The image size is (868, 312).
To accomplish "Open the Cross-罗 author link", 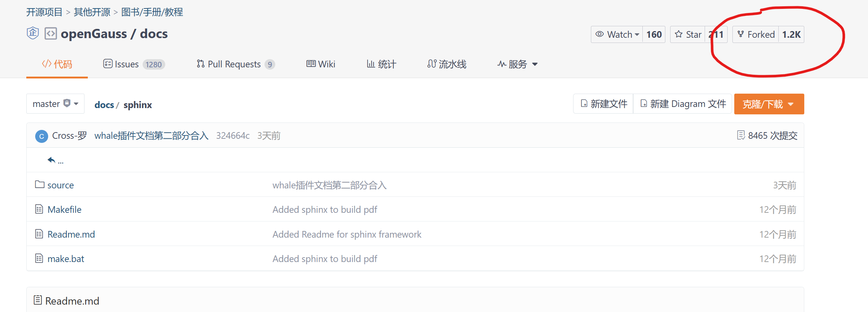I will 70,135.
